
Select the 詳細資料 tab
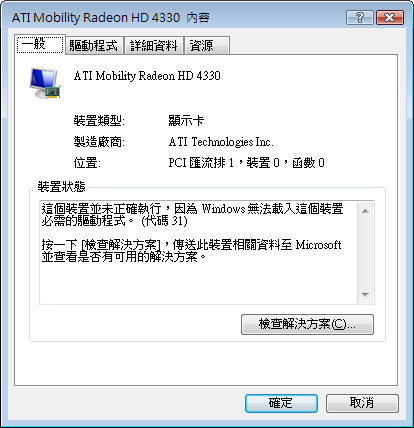coord(154,46)
